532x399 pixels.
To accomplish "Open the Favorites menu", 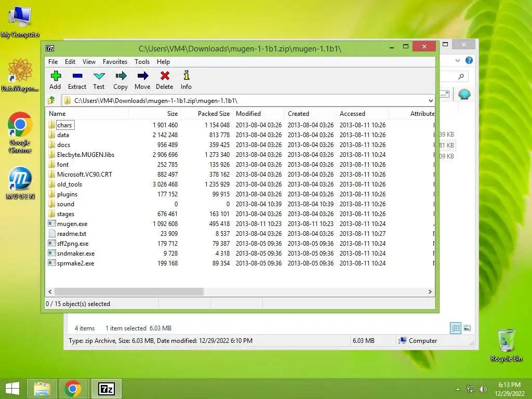I will (115, 61).
